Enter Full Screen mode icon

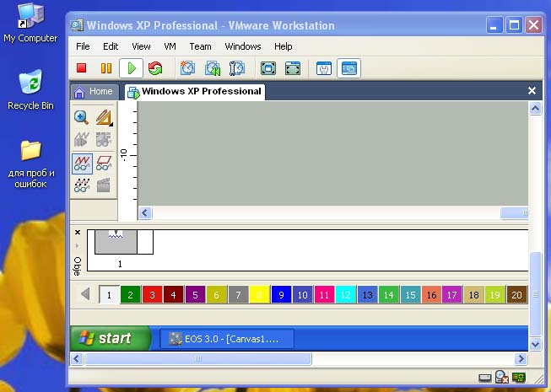(268, 68)
